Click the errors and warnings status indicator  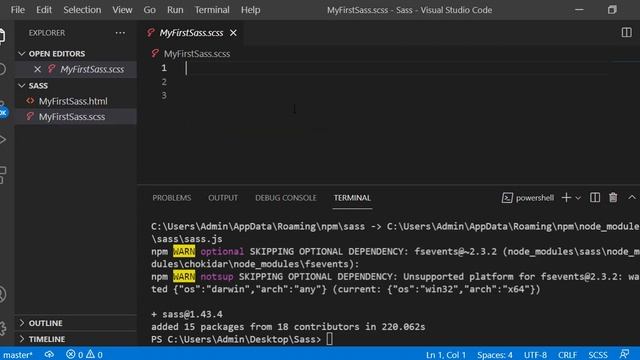click(x=84, y=354)
